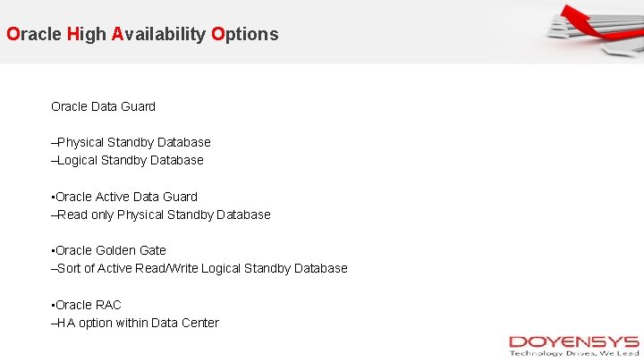Select the 'Oracle Golden Gate' bullet

[109, 250]
